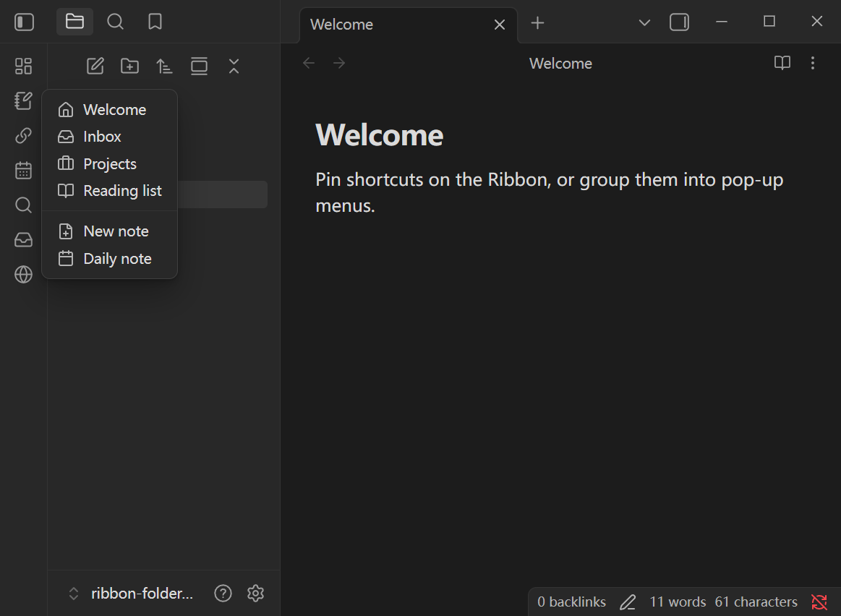Click the 0 backlinks status item

click(x=572, y=602)
